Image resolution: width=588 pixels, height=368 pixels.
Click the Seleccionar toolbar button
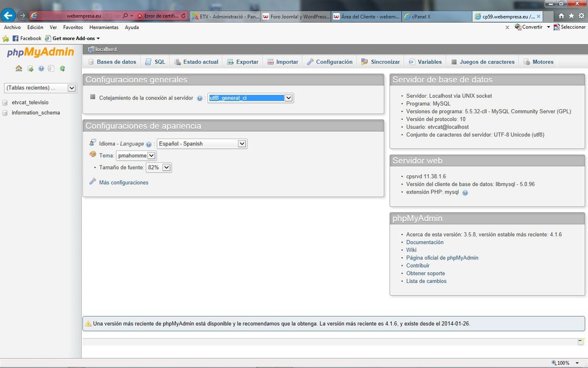click(x=570, y=27)
